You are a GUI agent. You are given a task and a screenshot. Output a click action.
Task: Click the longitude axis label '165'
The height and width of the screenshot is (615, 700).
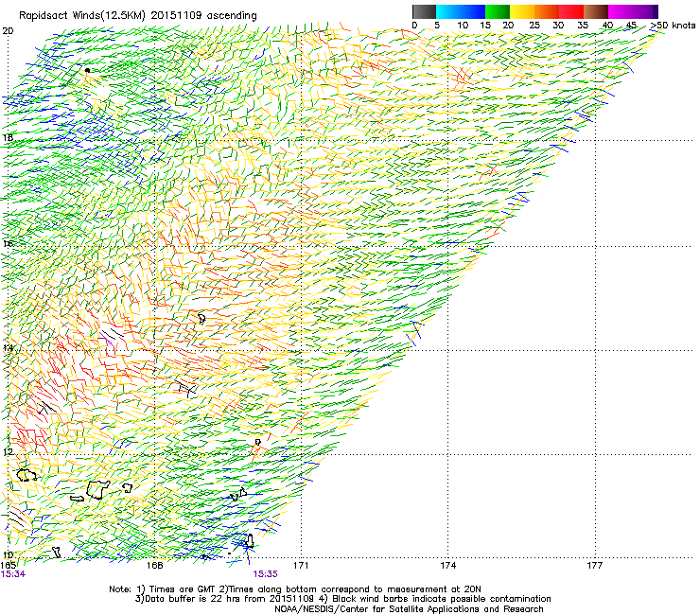click(x=9, y=566)
